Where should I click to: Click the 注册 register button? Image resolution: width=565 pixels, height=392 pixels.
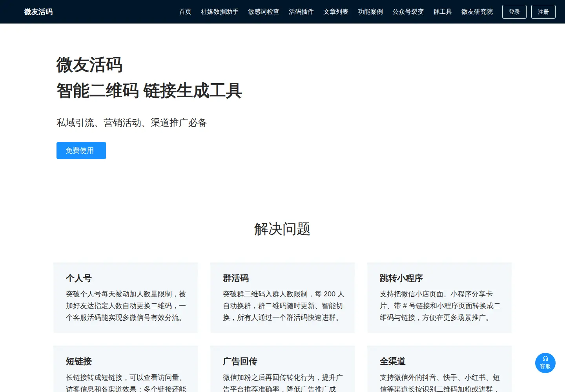[x=543, y=12]
